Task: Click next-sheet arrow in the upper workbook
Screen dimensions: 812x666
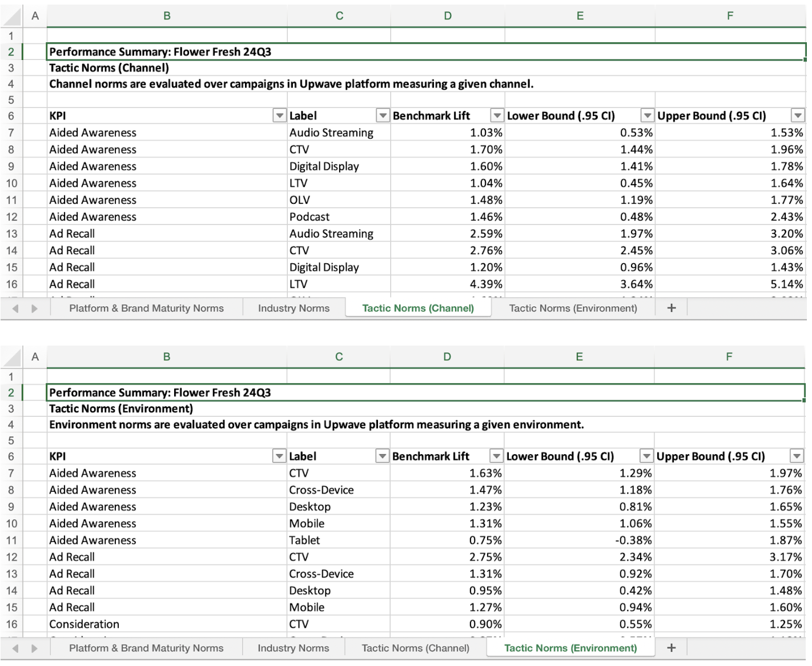Action: pyautogui.click(x=34, y=308)
